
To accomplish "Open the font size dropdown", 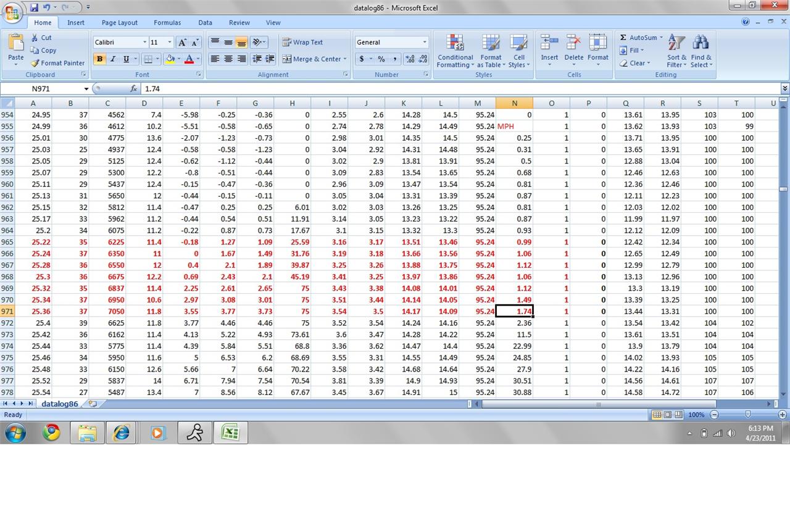I will point(170,43).
